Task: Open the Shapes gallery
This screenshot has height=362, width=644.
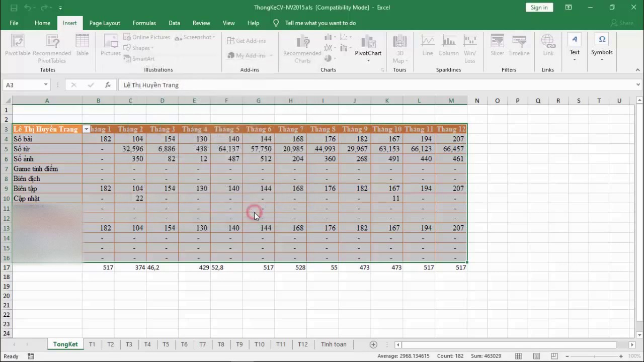Action: pyautogui.click(x=139, y=48)
